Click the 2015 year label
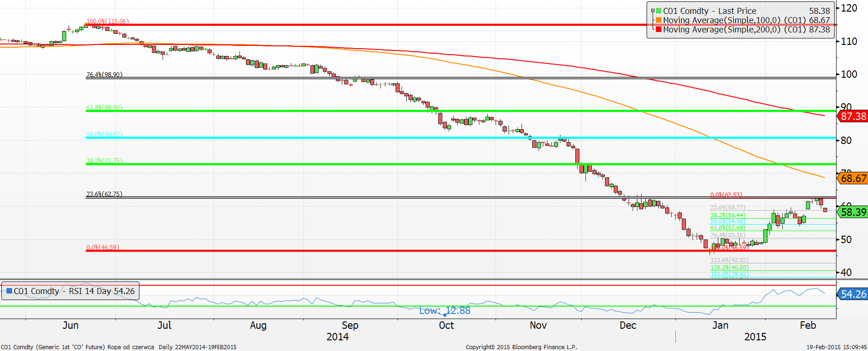The height and width of the screenshot is (351, 868). pyautogui.click(x=755, y=337)
